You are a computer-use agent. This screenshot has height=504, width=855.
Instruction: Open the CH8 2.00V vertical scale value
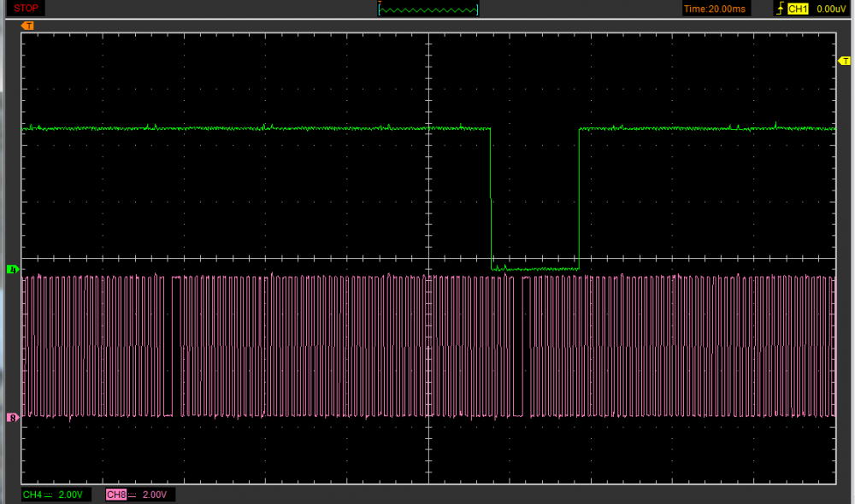pyautogui.click(x=155, y=495)
